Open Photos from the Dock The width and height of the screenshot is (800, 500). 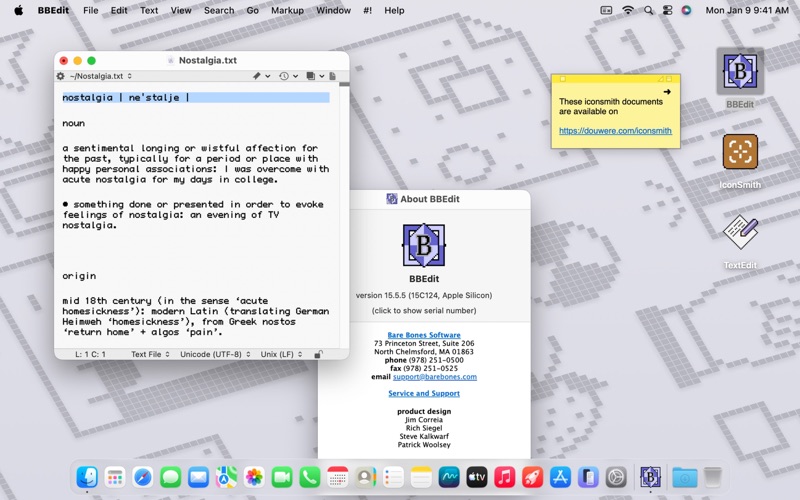point(254,478)
